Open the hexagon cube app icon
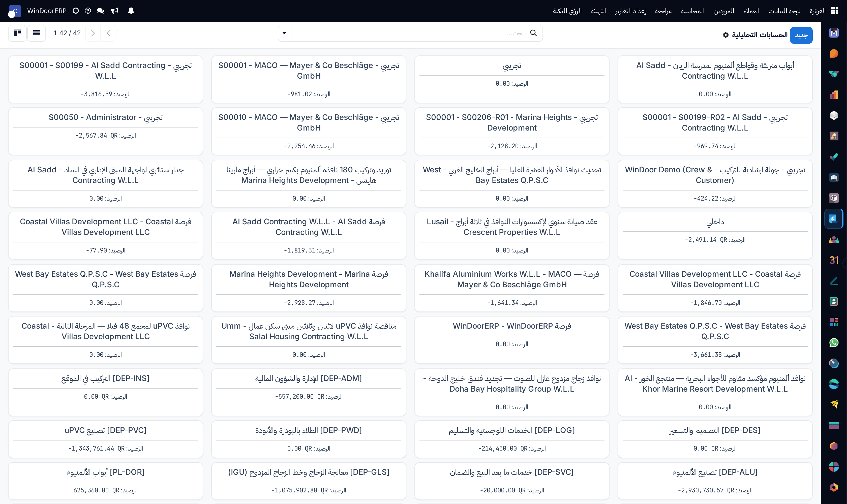847x504 pixels. [834, 446]
